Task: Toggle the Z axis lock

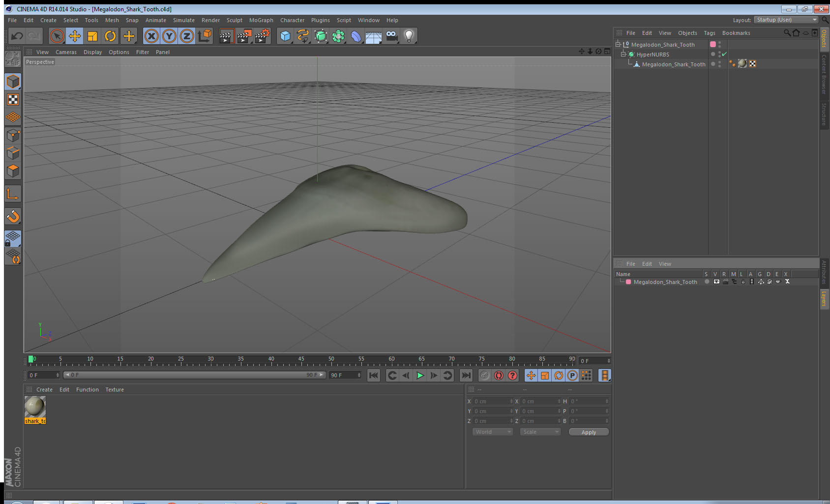Action: pos(187,36)
